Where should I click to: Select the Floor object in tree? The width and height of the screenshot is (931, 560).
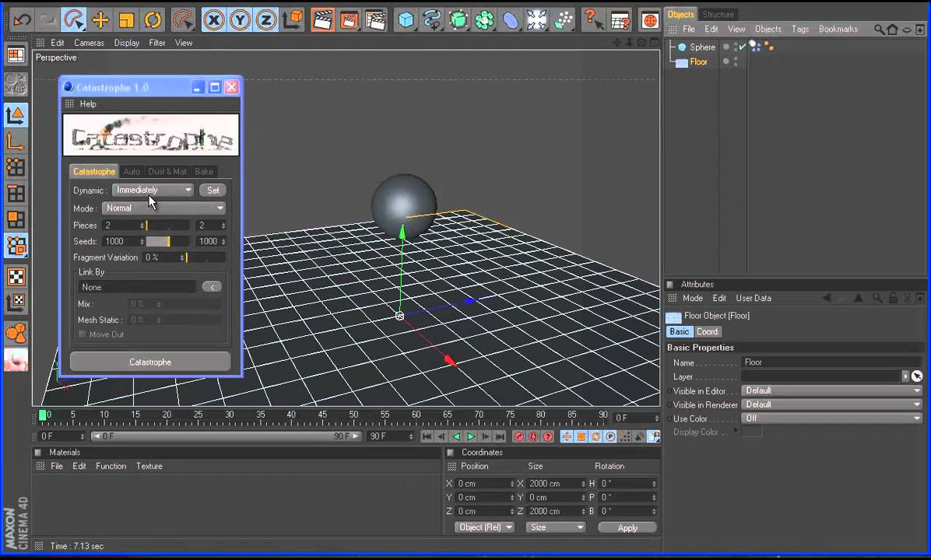(x=698, y=61)
